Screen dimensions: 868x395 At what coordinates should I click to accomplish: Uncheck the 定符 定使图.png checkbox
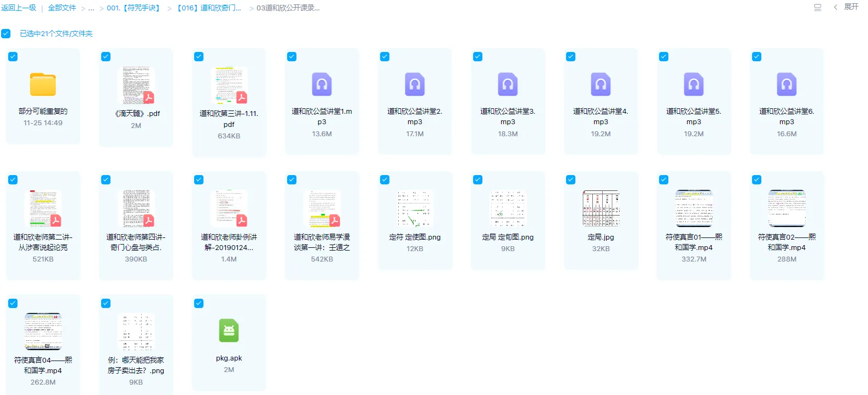point(385,180)
